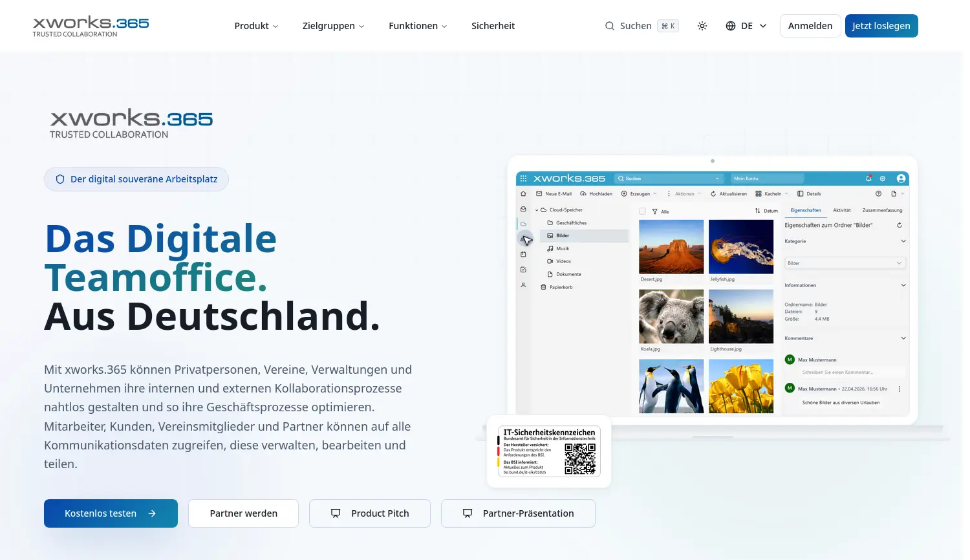Open the Product Pitch presentation
The image size is (970, 560).
370,513
